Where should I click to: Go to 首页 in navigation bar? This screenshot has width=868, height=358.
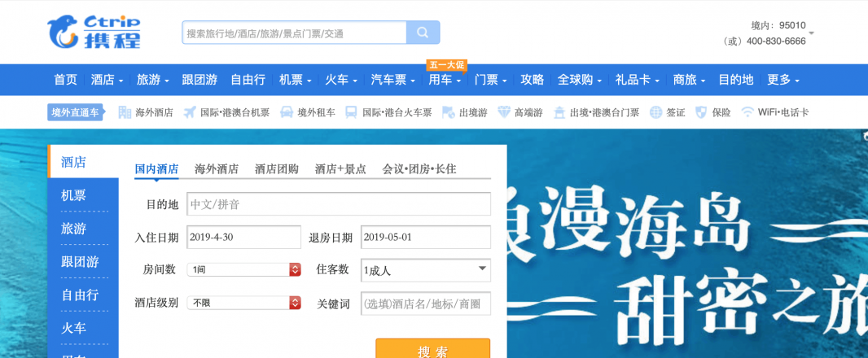point(65,80)
